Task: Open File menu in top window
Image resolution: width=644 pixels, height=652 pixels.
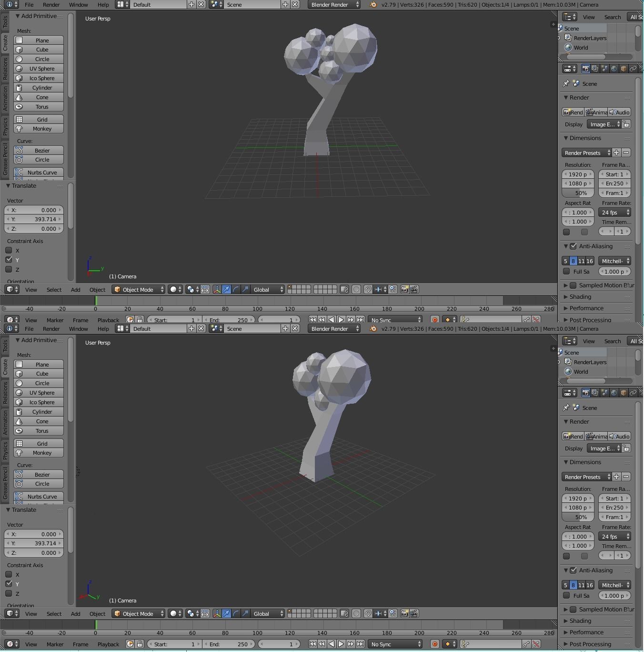Action: coord(29,4)
